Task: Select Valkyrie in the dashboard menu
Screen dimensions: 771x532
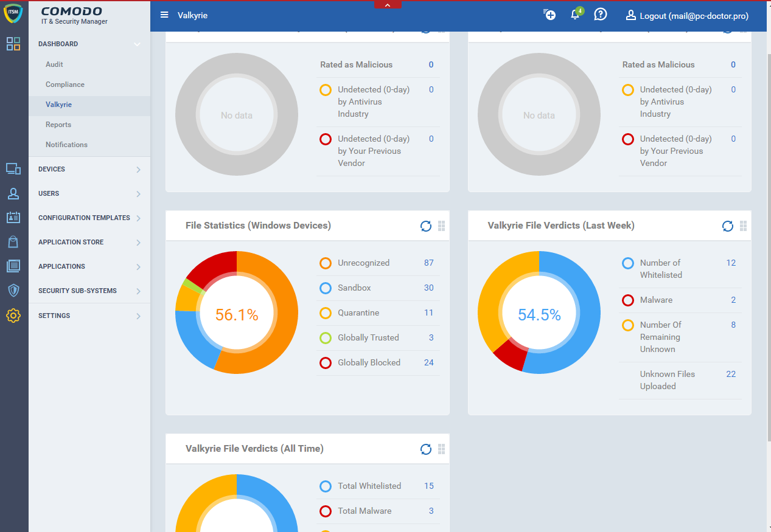Action: click(x=58, y=105)
